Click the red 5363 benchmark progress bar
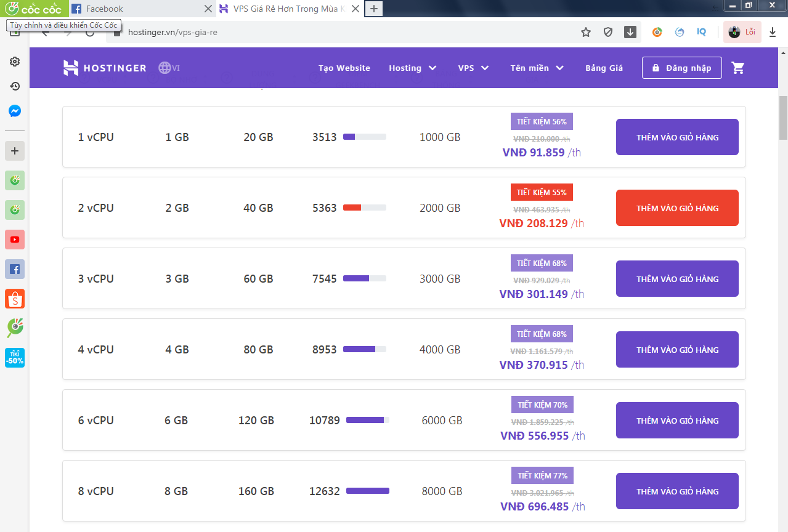This screenshot has width=788, height=532. pos(365,208)
